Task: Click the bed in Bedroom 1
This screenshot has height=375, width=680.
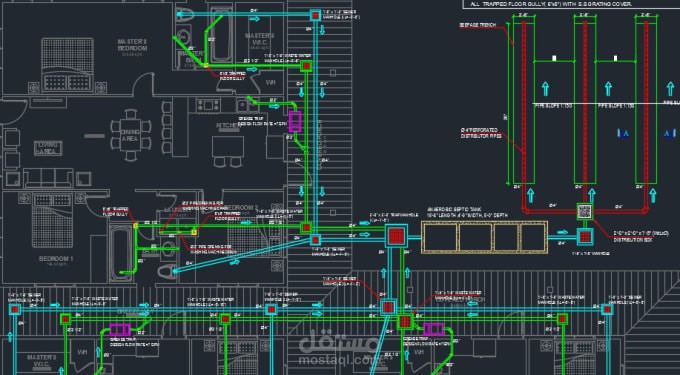Action: point(52,220)
